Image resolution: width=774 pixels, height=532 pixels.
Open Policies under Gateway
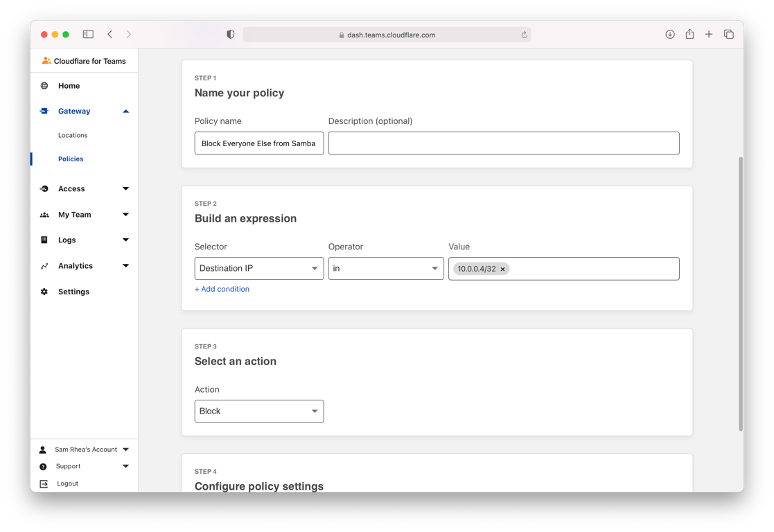pos(71,159)
